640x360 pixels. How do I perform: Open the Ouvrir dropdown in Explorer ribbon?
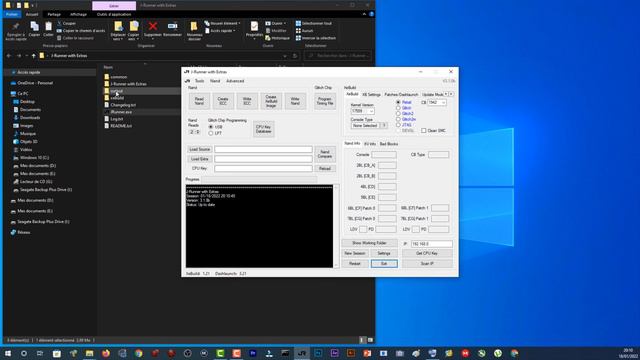click(x=276, y=23)
